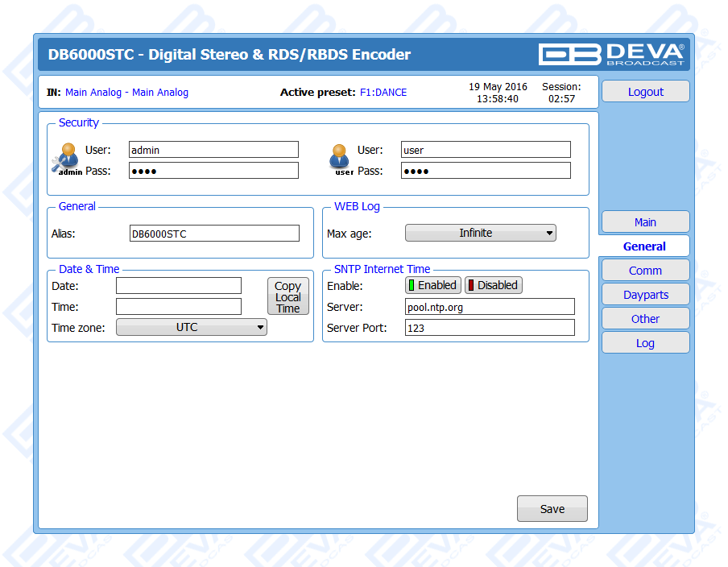
Task: Select the Other settings tab
Action: click(645, 319)
